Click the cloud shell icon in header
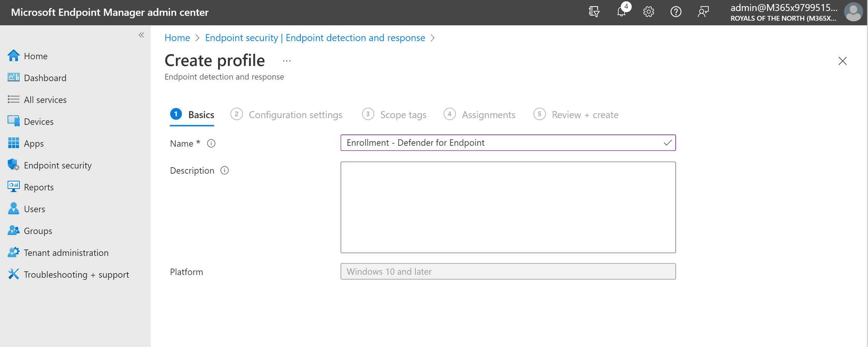Screen dimensions: 868x347 coord(594,12)
